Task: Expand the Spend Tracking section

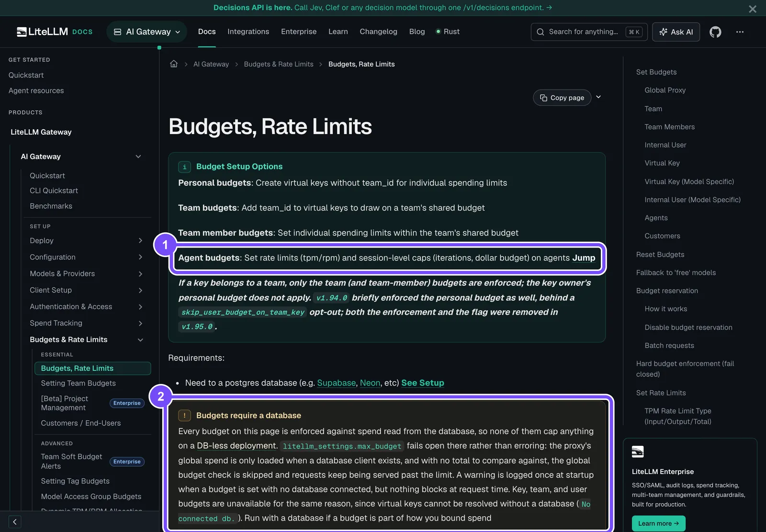Action: [x=140, y=323]
